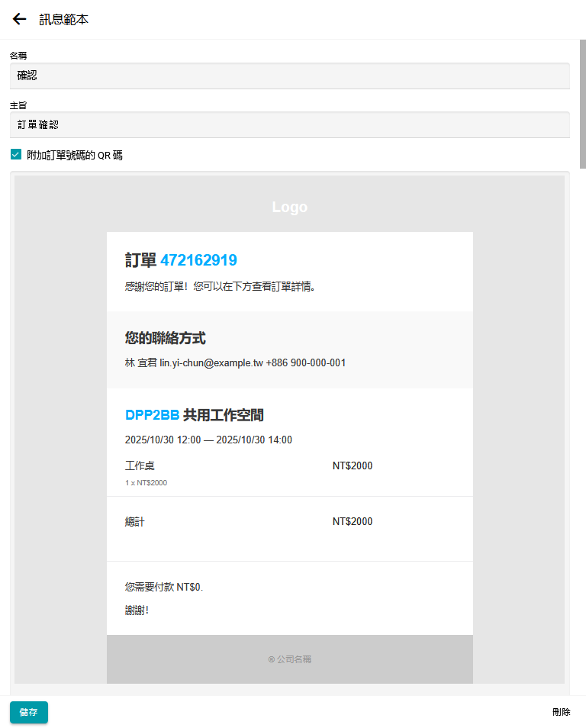The width and height of the screenshot is (586, 728).
Task: Click the 主旨 input field
Action: tap(290, 124)
